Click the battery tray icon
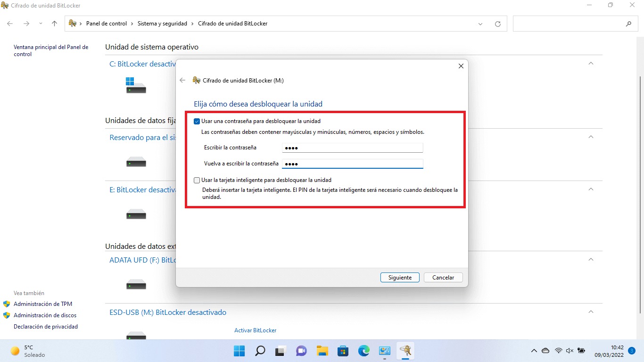This screenshot has width=644, height=362. click(x=582, y=351)
